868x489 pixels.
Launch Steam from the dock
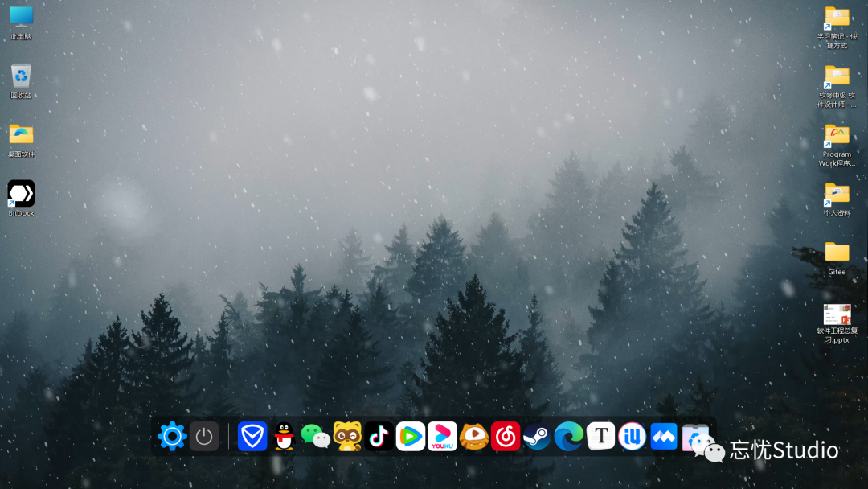(x=537, y=437)
